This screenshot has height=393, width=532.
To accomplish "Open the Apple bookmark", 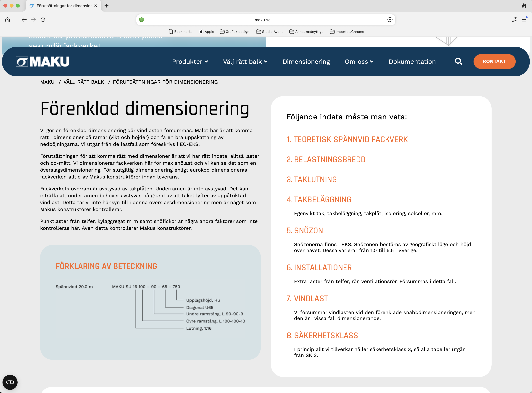I will point(207,32).
